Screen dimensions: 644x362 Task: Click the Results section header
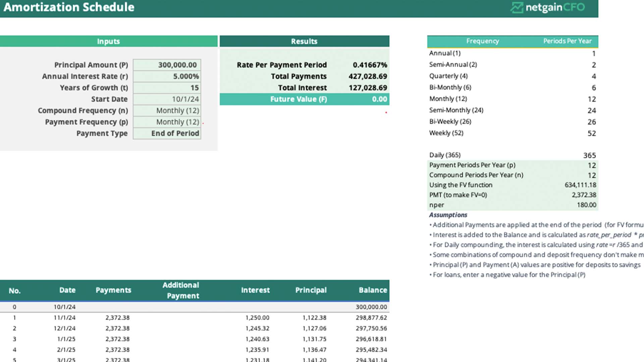click(x=304, y=41)
